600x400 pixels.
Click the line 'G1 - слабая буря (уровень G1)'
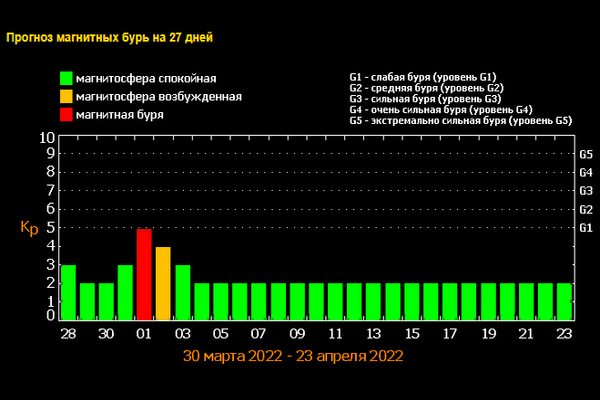click(423, 77)
